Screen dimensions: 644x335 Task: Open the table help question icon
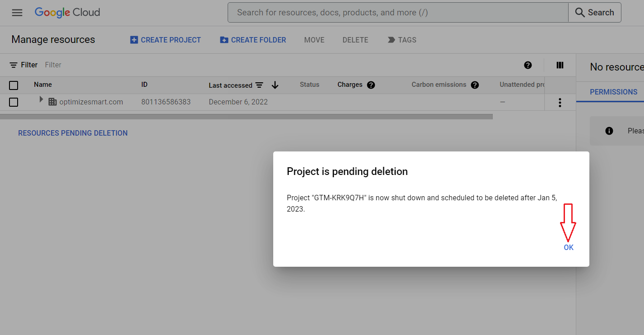[x=528, y=65]
